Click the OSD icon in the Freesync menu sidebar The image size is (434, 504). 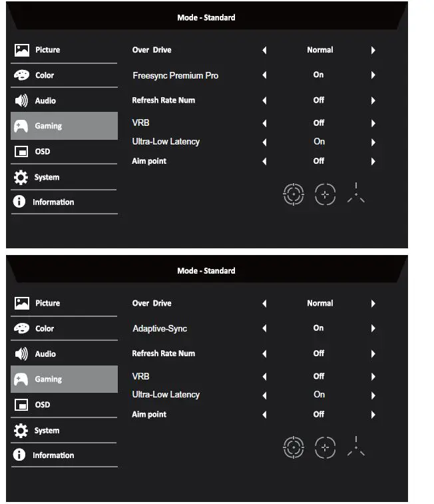point(21,152)
